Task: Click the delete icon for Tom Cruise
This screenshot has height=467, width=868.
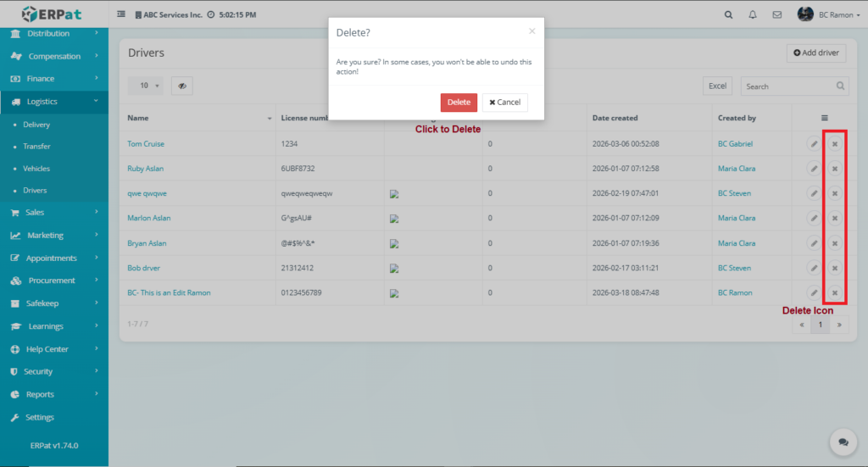Action: [835, 144]
